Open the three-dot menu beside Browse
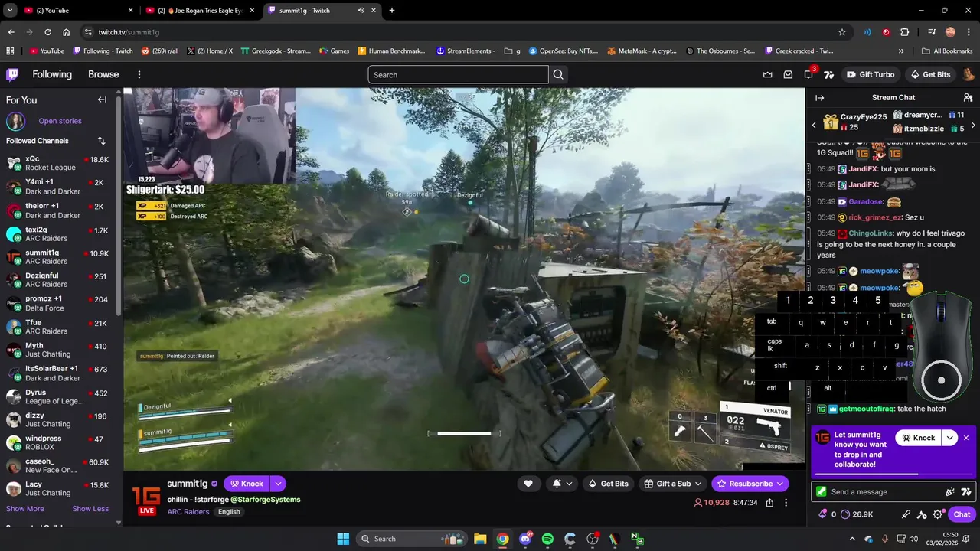This screenshot has width=980, height=551. (139, 74)
